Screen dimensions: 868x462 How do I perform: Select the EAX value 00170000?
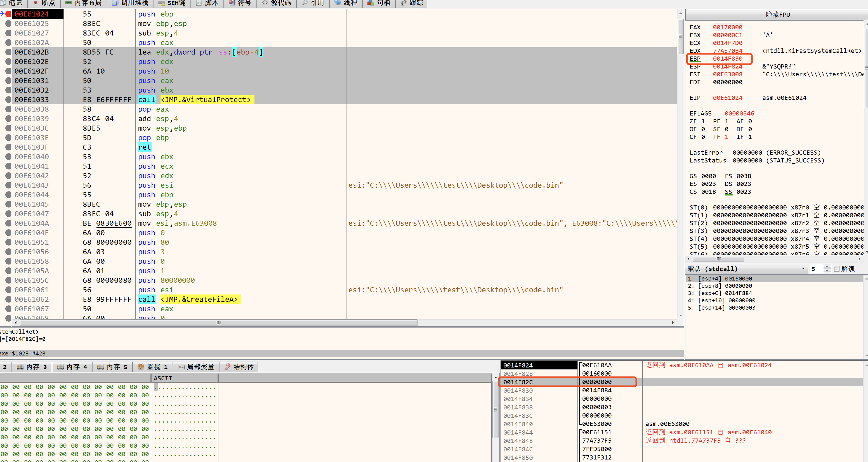pyautogui.click(x=728, y=27)
